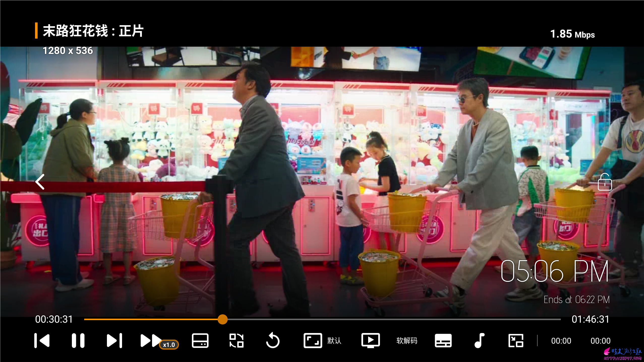Set the ending skip time 00:00
Screen dimensions: 644x362
pos(600,341)
